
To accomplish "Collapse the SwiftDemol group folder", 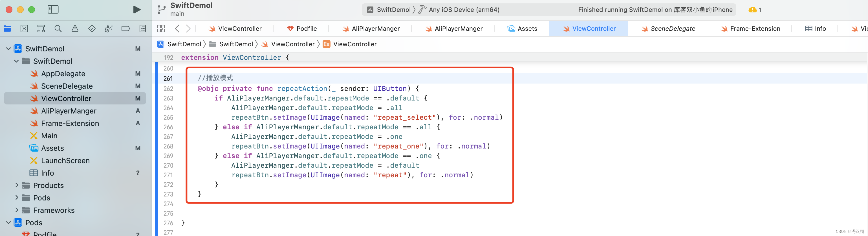I will tap(17, 61).
